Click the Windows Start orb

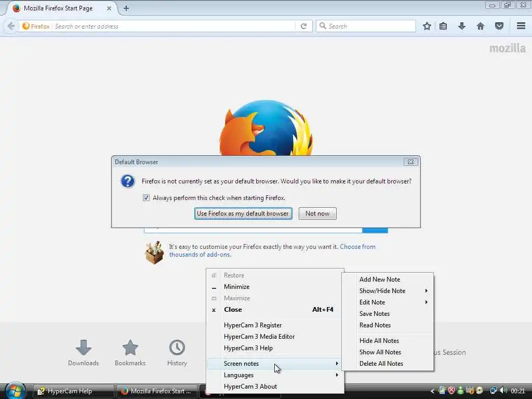click(x=14, y=391)
